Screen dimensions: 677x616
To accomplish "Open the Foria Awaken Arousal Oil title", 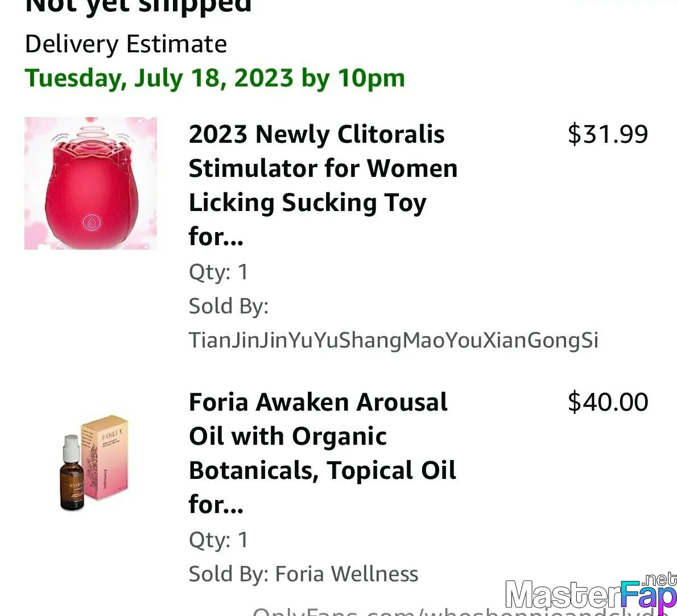I will (323, 453).
